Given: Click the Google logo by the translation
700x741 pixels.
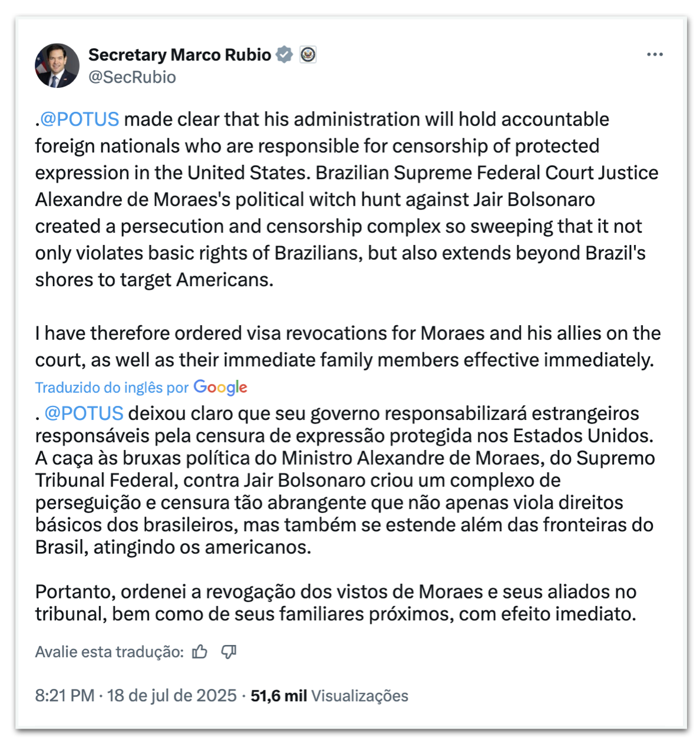Looking at the screenshot, I should tap(220, 387).
